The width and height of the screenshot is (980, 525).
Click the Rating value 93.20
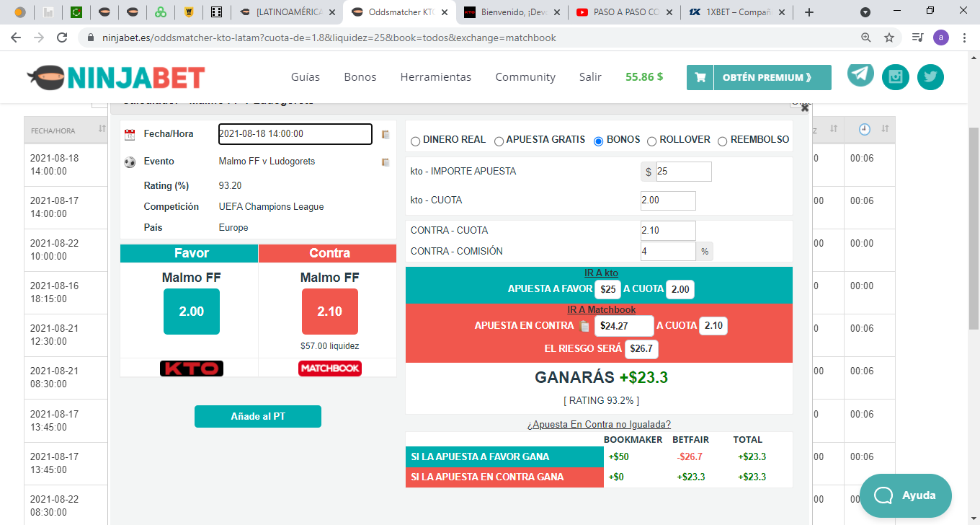(231, 186)
